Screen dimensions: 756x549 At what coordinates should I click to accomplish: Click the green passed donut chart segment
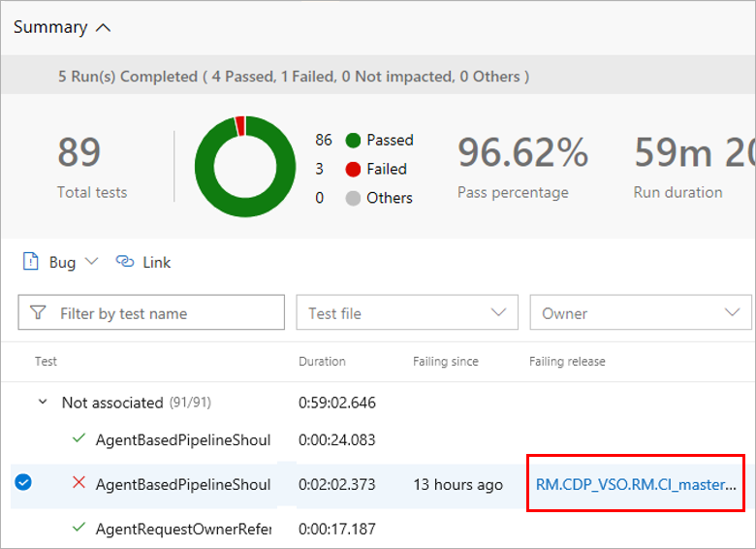coord(245,208)
